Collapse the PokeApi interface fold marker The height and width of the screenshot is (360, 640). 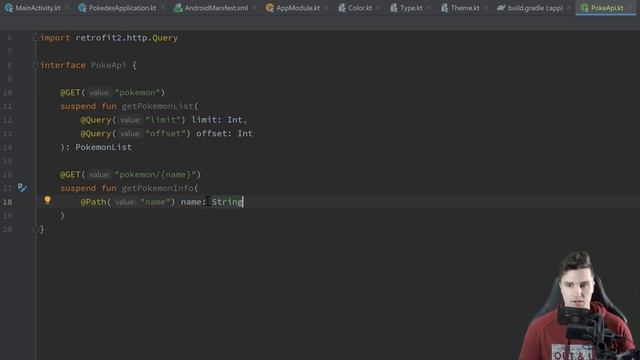[x=36, y=65]
